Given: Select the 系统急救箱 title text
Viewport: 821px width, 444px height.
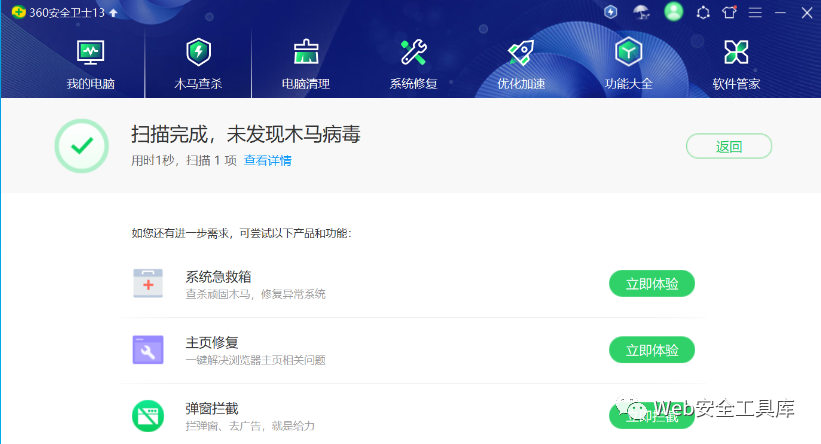Looking at the screenshot, I should 218,276.
